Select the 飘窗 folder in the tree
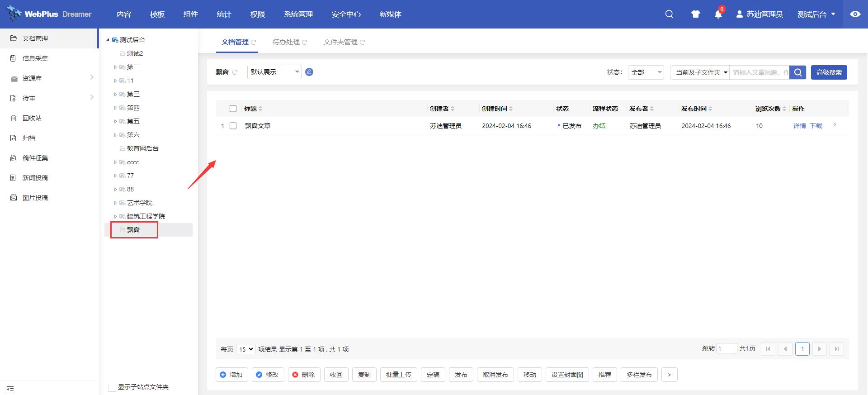 (x=133, y=230)
